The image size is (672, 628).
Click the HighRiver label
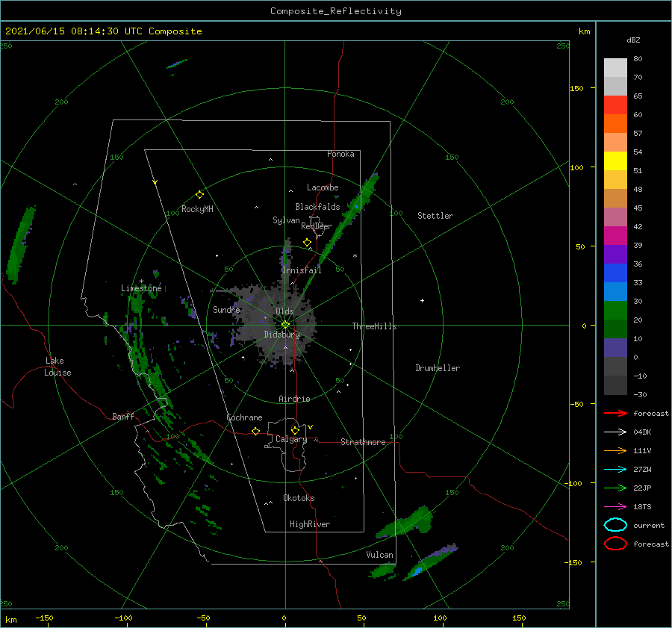[310, 524]
